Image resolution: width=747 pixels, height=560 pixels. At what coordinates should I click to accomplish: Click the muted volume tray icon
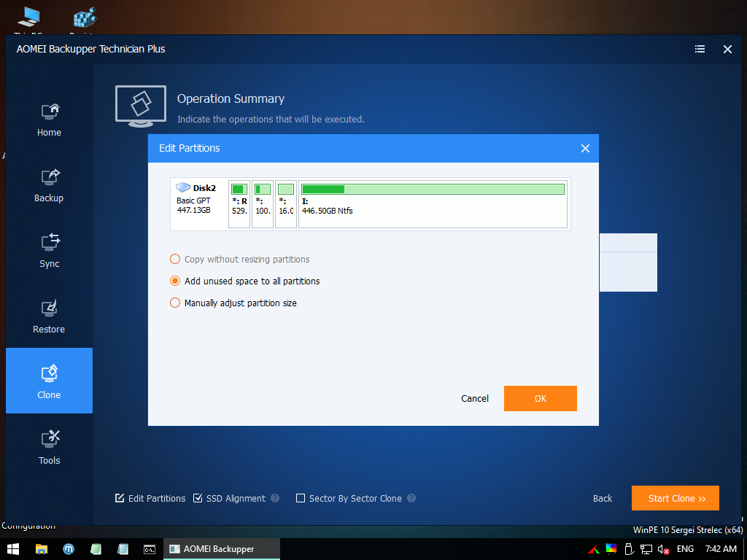click(663, 550)
